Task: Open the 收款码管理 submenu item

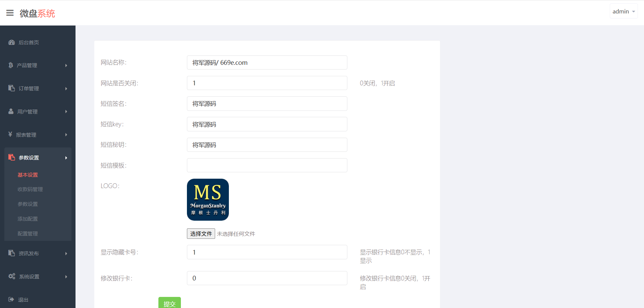Action: coord(30,189)
